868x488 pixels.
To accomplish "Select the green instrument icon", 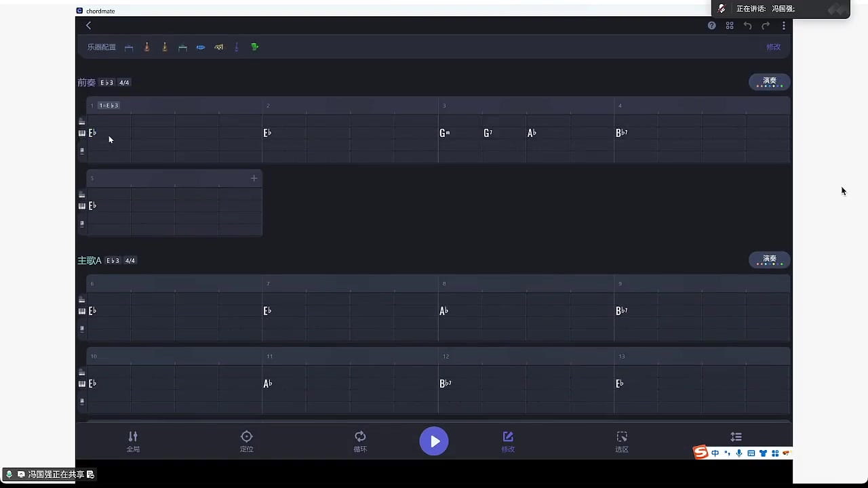I will click(x=255, y=47).
